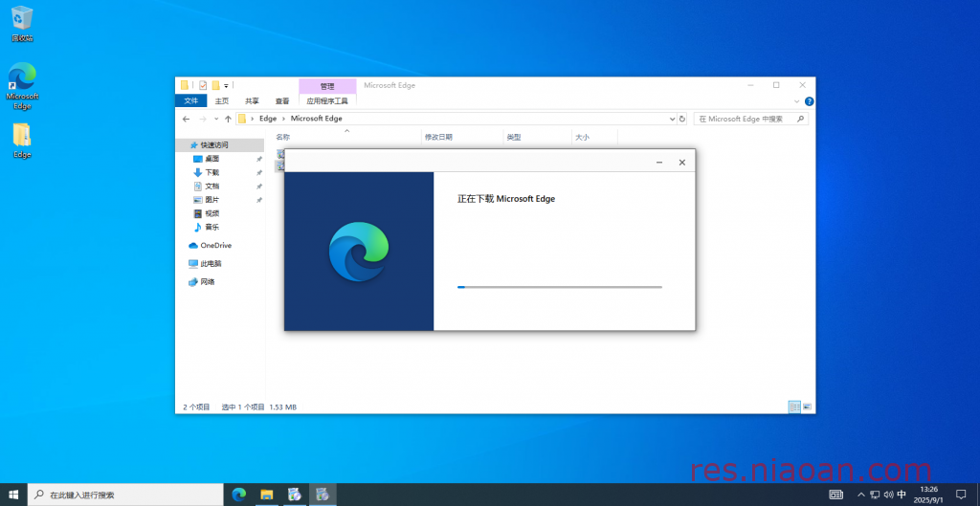This screenshot has height=506, width=980.
Task: Switch to the 主页 ribbon tab
Action: coord(222,101)
